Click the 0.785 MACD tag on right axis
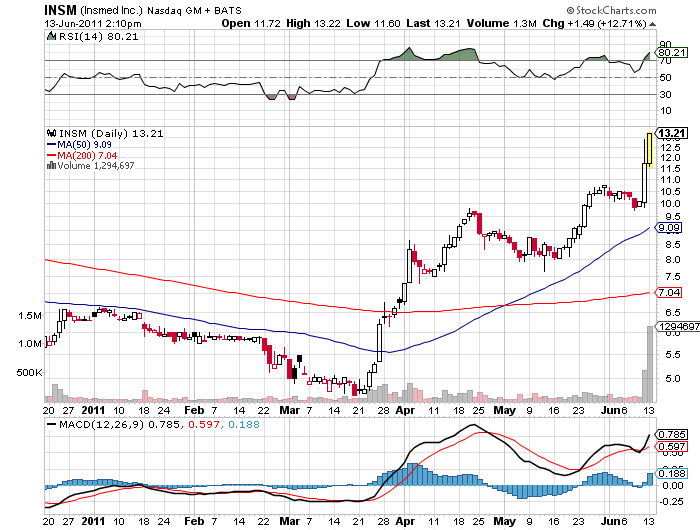This screenshot has width=700, height=530. click(x=671, y=434)
